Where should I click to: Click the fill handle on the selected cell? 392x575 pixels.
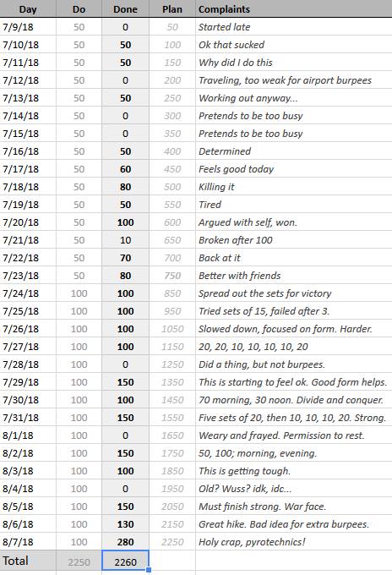click(x=149, y=569)
